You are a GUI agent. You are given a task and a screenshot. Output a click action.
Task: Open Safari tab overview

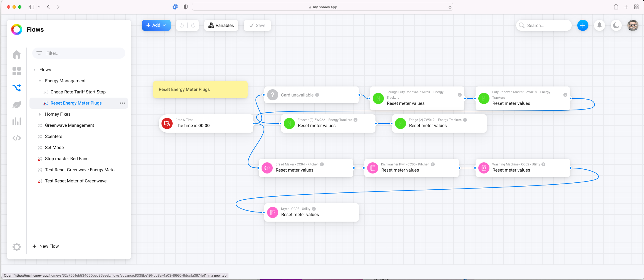pos(636,7)
